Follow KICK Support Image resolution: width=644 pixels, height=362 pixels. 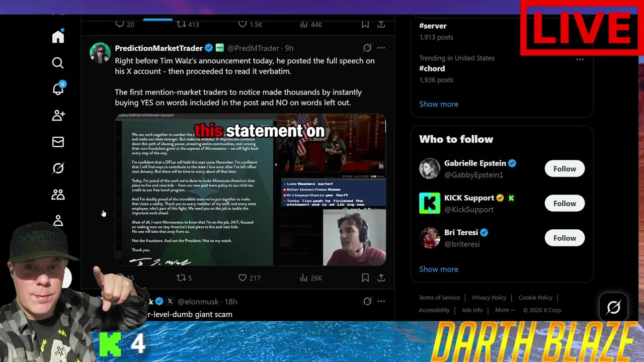565,203
